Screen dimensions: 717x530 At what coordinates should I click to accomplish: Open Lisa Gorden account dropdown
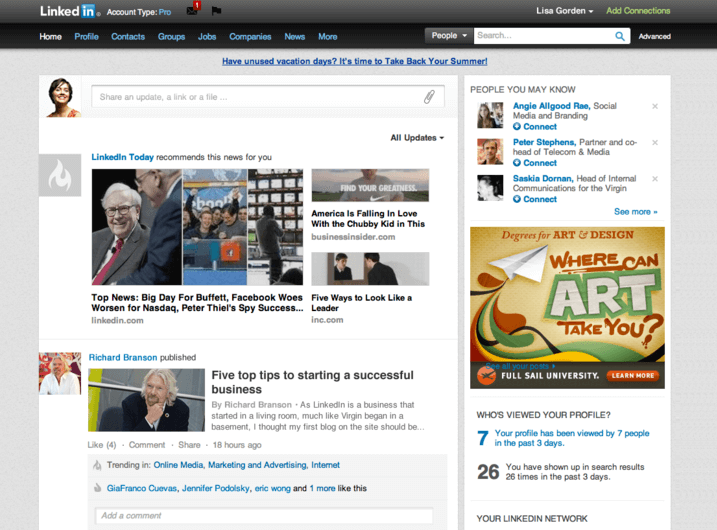point(565,11)
